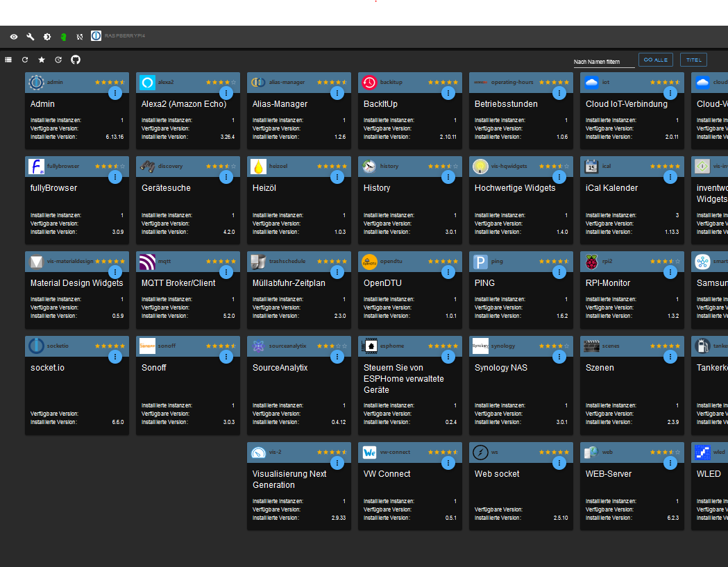Image resolution: width=728 pixels, height=567 pixels.
Task: Open the GitHub install icon
Action: [x=75, y=60]
